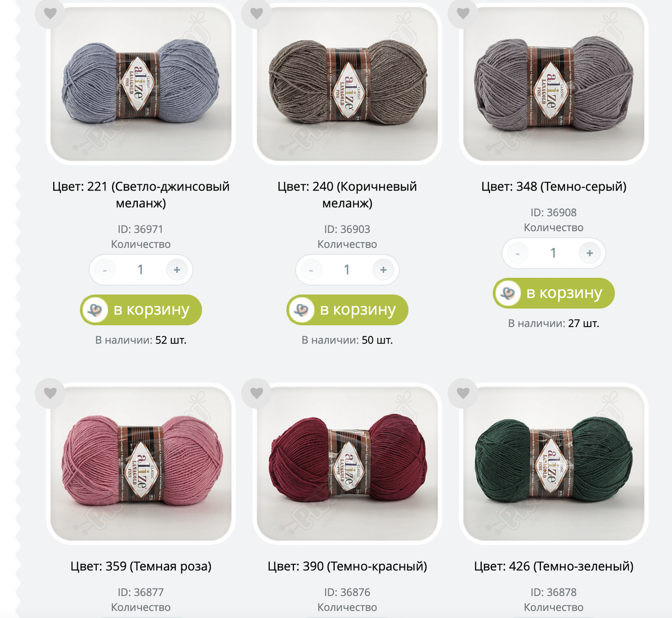Add color 240 brown melange to favorites
The width and height of the screenshot is (672, 618).
click(256, 12)
